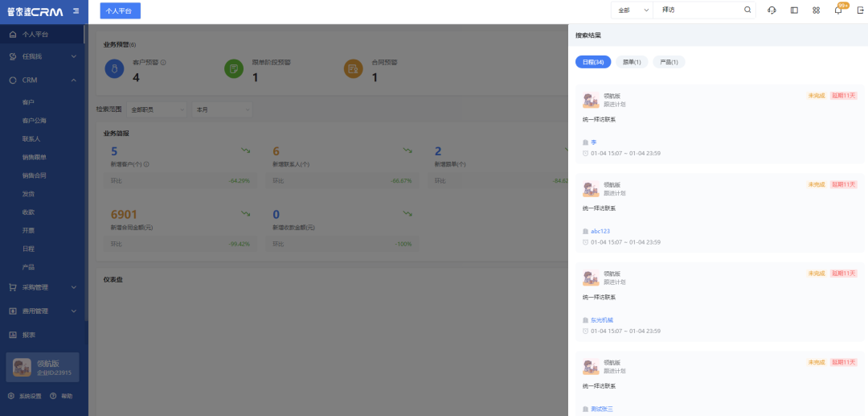This screenshot has width=868, height=416.
Task: Collapse the sidebar using the hamburger icon
Action: pos(76,11)
